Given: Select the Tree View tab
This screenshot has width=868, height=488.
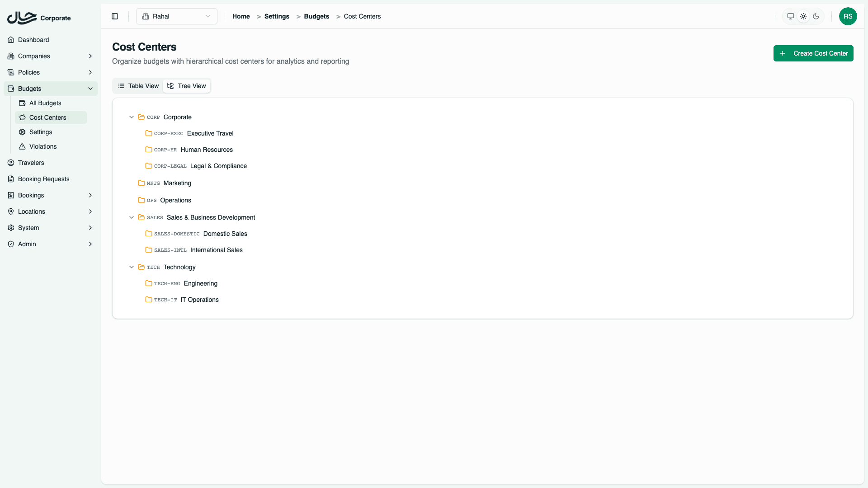Looking at the screenshot, I should point(186,86).
